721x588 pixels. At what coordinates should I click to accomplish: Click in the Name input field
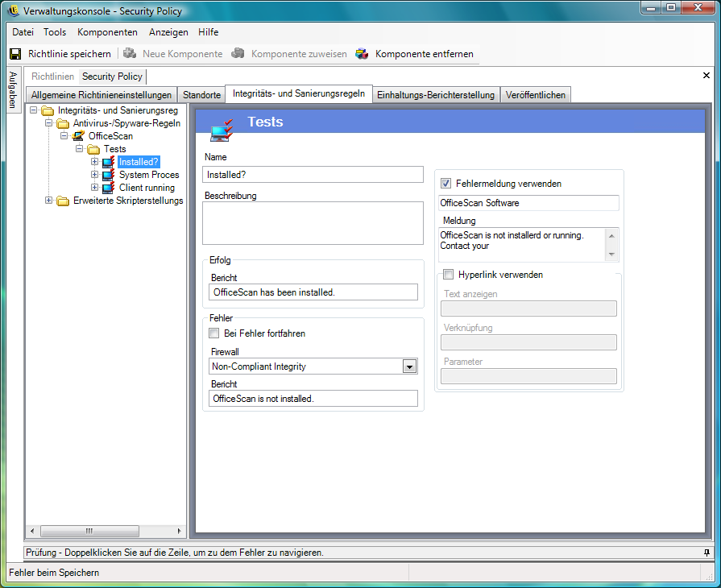[x=313, y=175]
